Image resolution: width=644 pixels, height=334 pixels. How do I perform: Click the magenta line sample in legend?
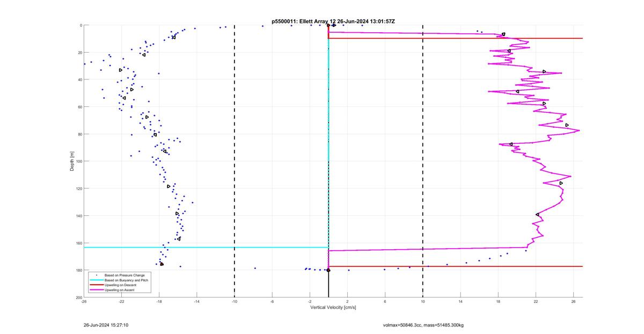click(x=96, y=290)
